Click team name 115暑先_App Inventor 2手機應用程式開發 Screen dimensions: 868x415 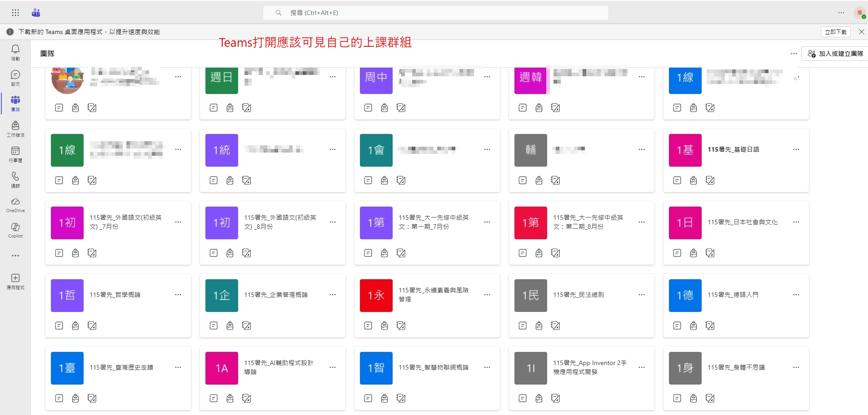(x=590, y=367)
